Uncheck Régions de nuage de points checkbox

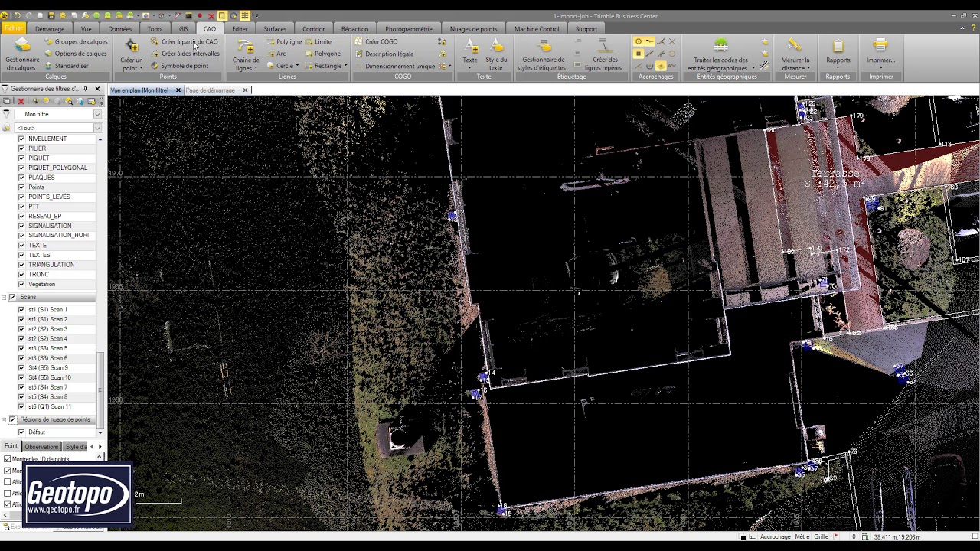[x=12, y=420]
